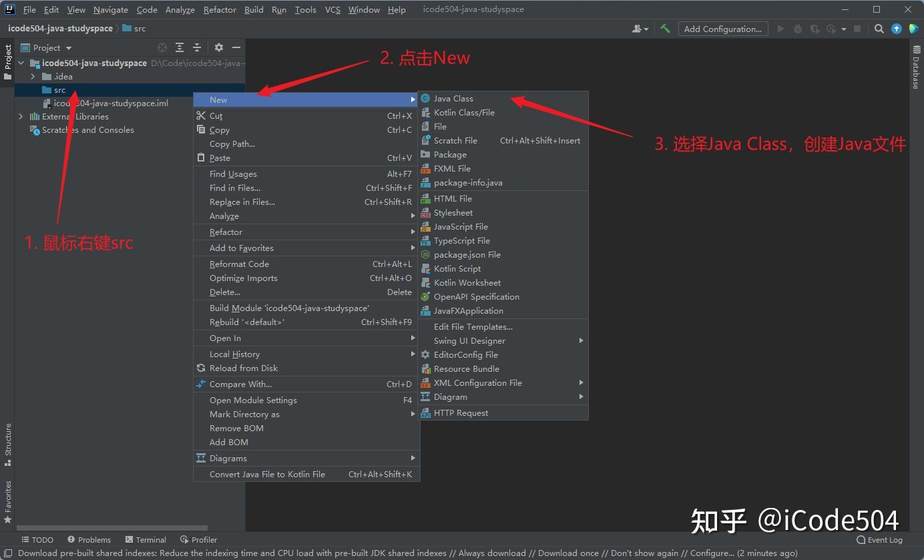Open Search Everywhere with the magnifier icon
The height and width of the screenshot is (560, 924).
(879, 29)
